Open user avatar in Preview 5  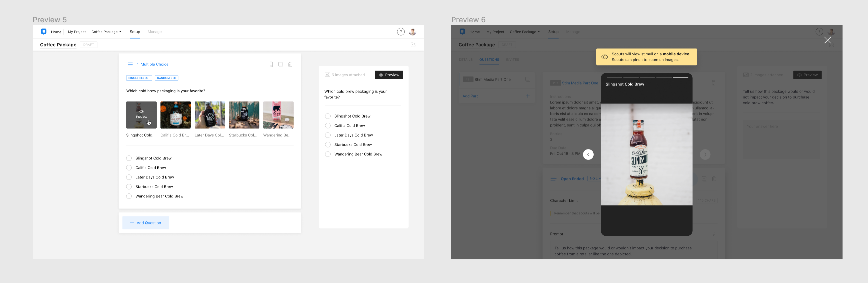click(x=413, y=32)
